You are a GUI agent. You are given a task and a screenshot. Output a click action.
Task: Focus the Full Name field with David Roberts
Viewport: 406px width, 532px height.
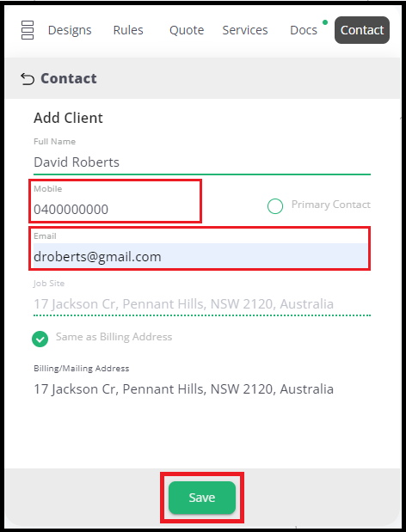202,162
